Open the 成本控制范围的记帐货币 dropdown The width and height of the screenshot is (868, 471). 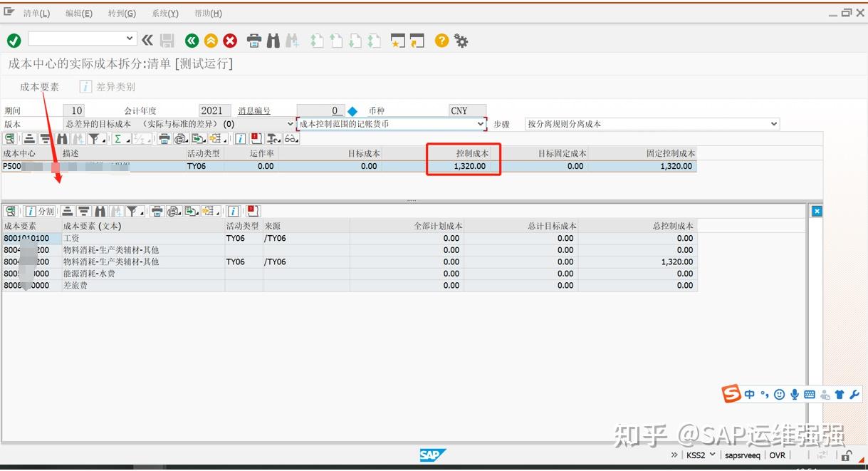481,123
